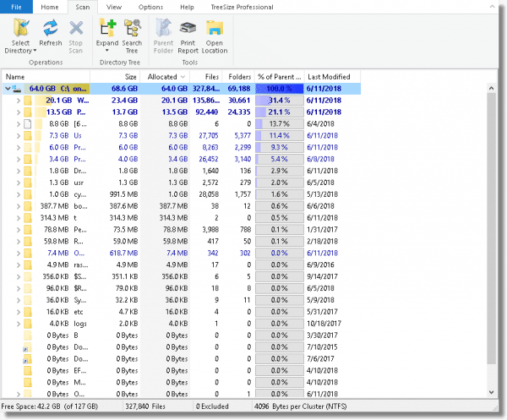507x420 pixels.
Task: Click folder icon of logs row
Action: 28,324
